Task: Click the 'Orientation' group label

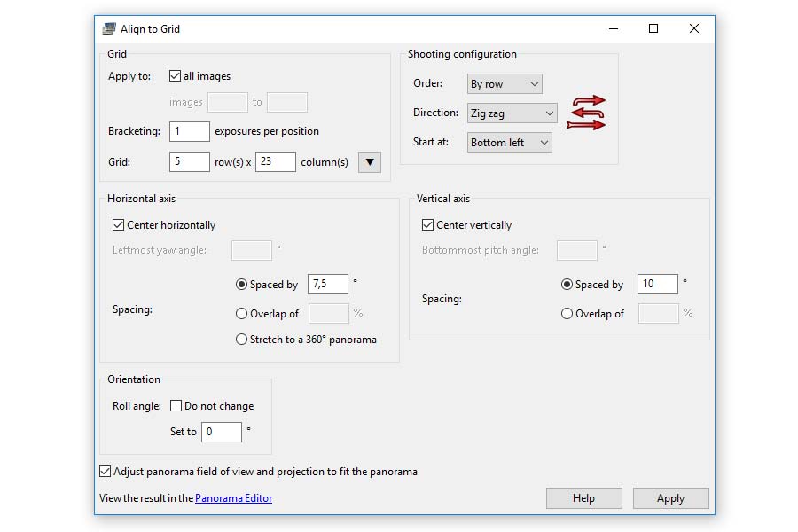Action: [134, 379]
